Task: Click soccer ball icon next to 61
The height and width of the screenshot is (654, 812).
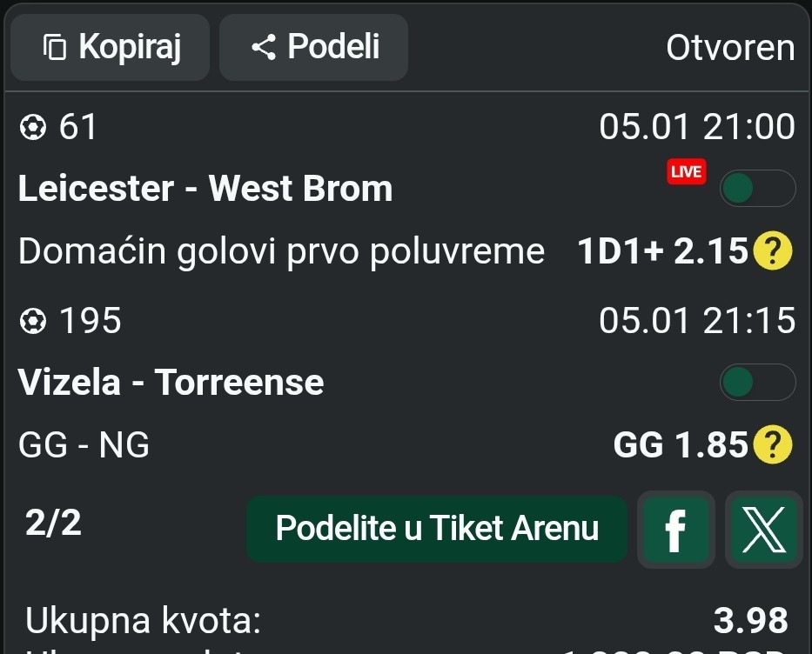Action: point(32,128)
